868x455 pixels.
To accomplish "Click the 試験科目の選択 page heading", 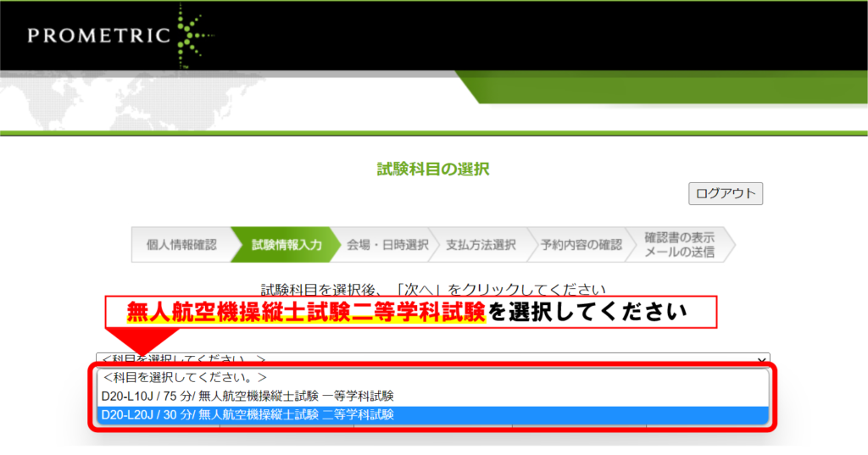I will pos(433,169).
